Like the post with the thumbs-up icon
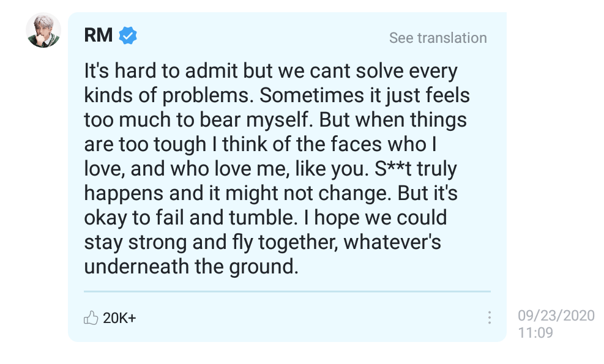 click(x=91, y=318)
